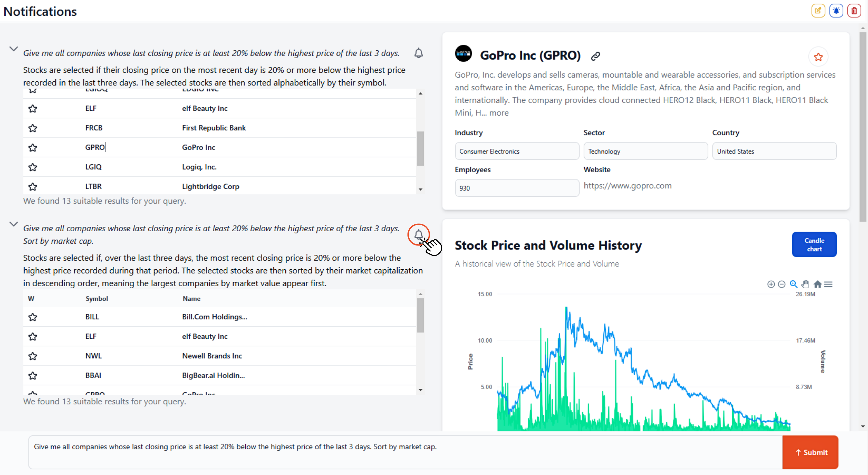Toggle the watchlist star for the FRCB row
868x475 pixels.
[x=32, y=128]
